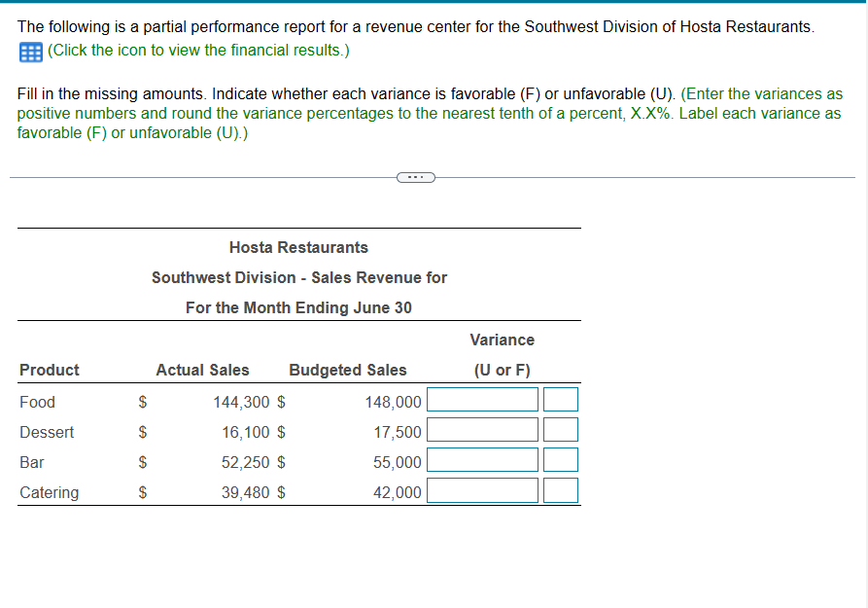868x608 pixels.
Task: Select the Bar row variance entry field
Action: click(x=482, y=459)
